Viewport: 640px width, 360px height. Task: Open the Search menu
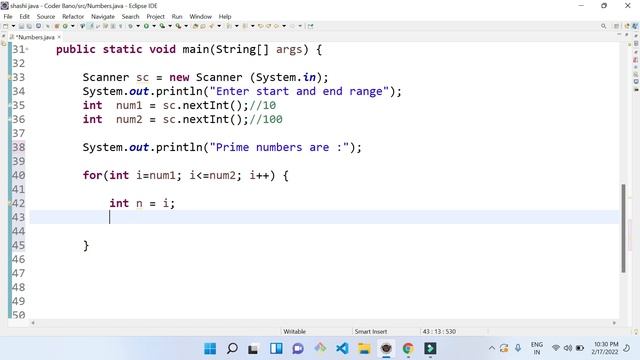[130, 16]
